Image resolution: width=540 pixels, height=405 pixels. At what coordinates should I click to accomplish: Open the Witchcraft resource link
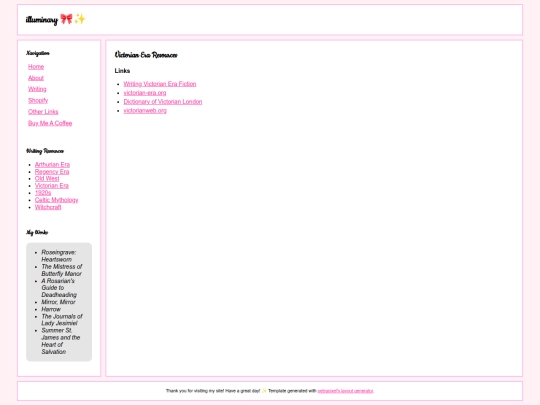pos(48,207)
